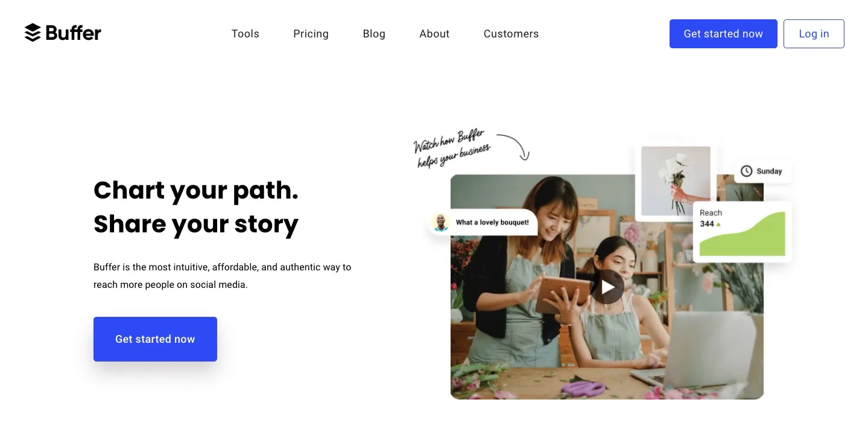Click the 'Watch how Buffer helps' handwritten note
The height and width of the screenshot is (446, 868).
click(x=452, y=148)
